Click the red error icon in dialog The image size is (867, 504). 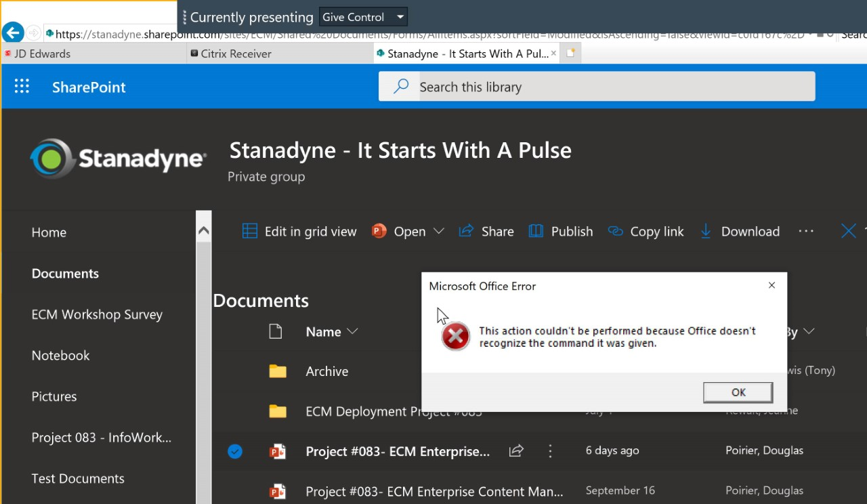point(456,336)
